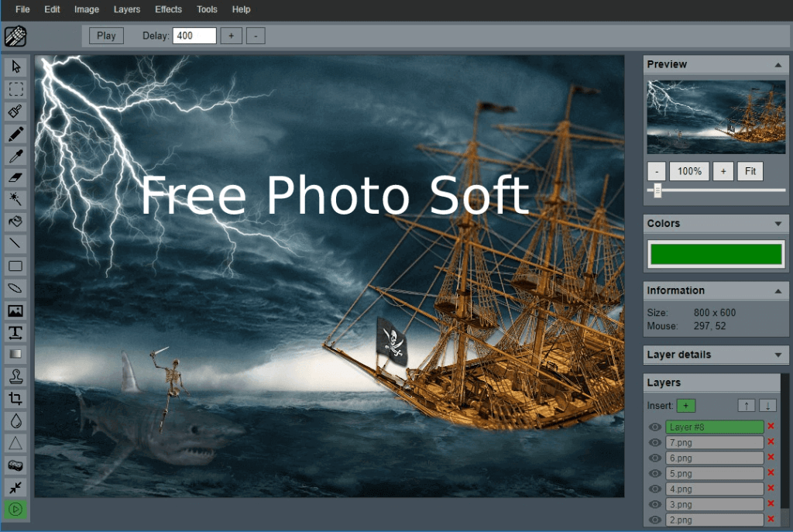Hide the 7.png layer
Screen dimensions: 793x532
pyautogui.click(x=654, y=442)
